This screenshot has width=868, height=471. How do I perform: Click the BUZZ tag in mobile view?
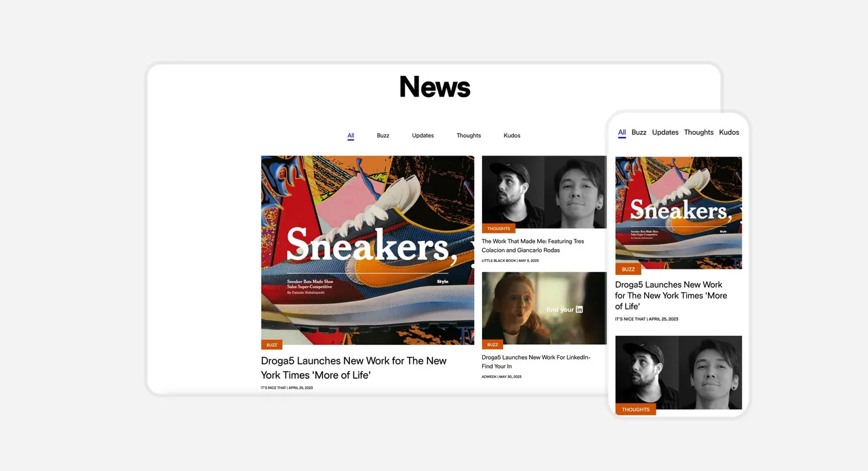click(x=628, y=269)
